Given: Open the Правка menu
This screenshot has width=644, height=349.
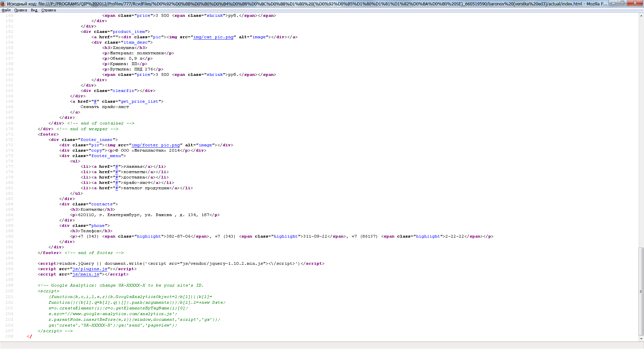Looking at the screenshot, I should coord(20,10).
